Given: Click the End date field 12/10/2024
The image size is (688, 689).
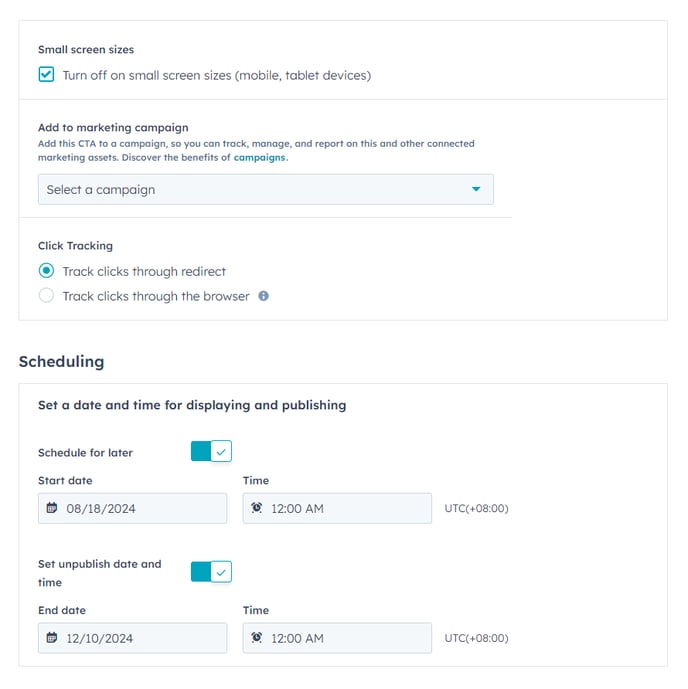Looking at the screenshot, I should click(x=132, y=638).
